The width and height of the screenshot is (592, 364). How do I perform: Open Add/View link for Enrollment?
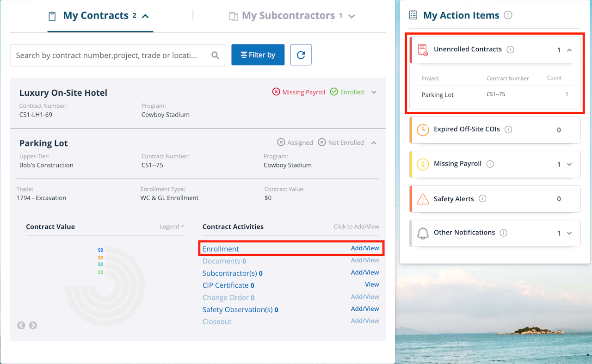coord(364,248)
